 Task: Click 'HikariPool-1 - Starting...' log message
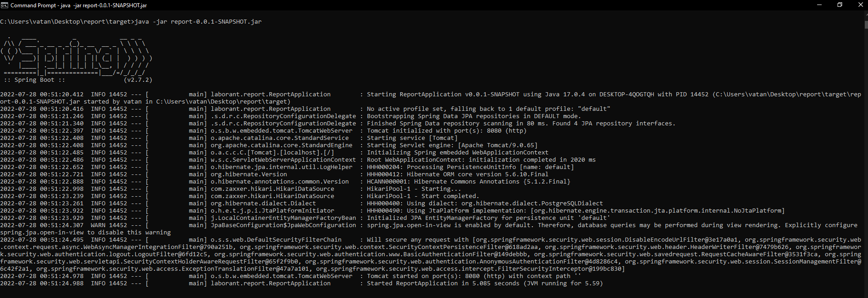(x=414, y=189)
